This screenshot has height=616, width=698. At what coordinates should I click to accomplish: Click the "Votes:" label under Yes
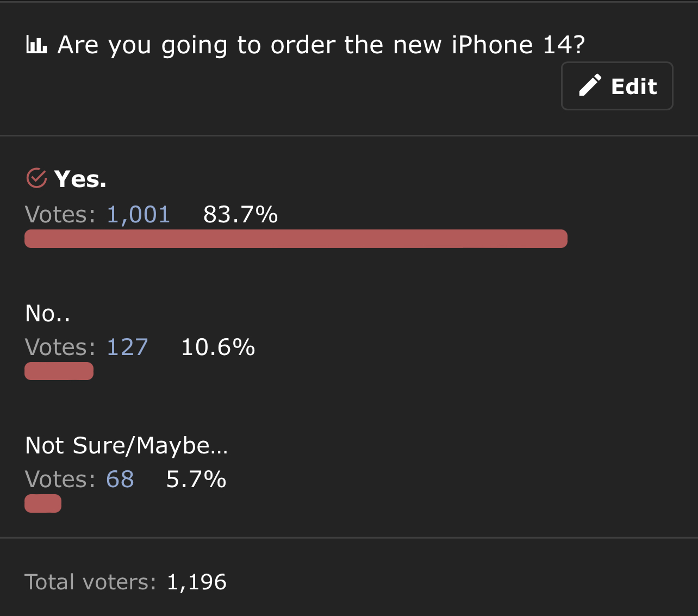click(60, 215)
